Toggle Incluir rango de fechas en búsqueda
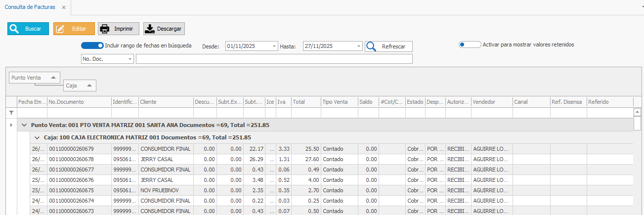 click(92, 45)
